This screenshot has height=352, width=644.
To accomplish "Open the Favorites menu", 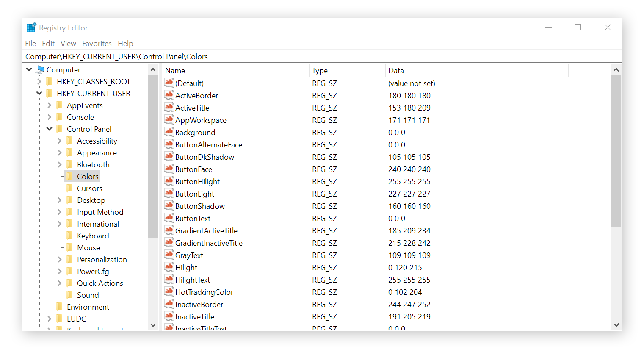I will (x=97, y=44).
